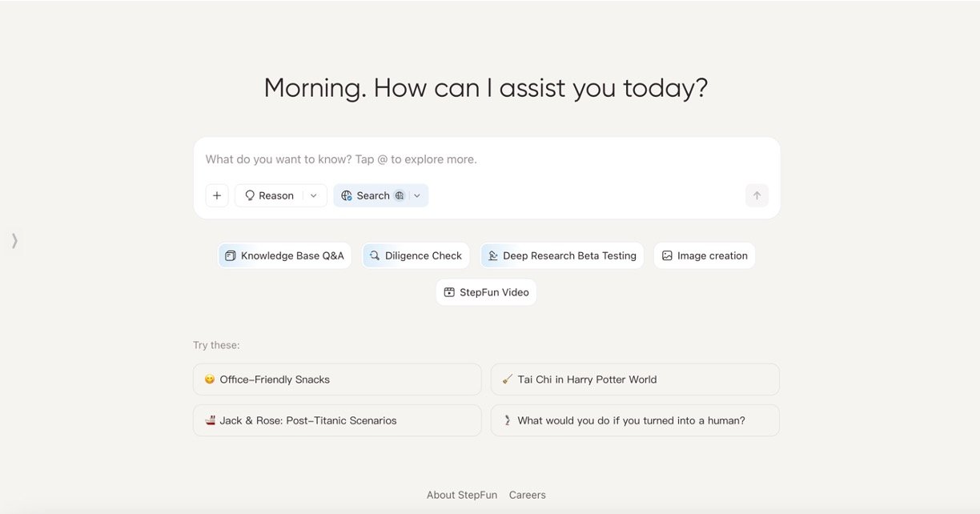Visit the Careers page
980x514 pixels.
click(527, 494)
